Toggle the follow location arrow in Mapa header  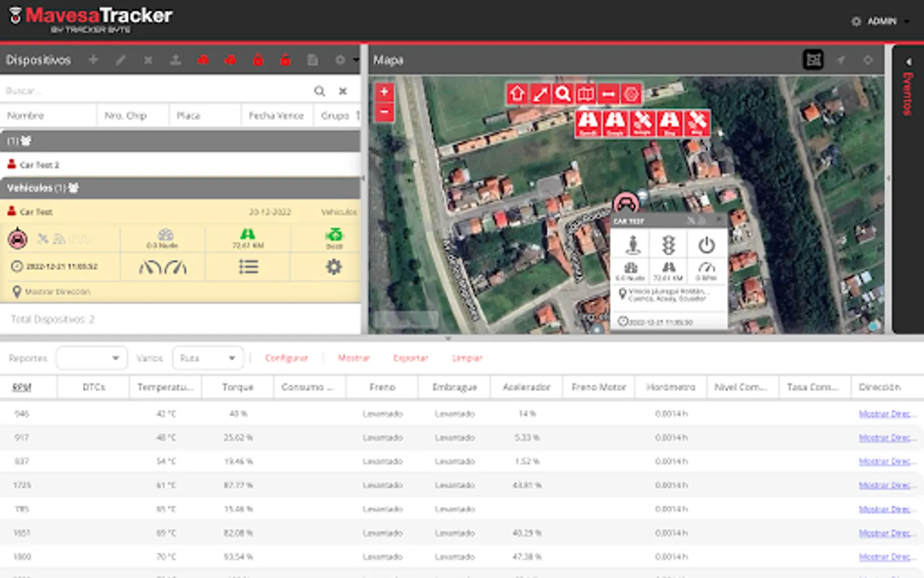click(x=841, y=60)
